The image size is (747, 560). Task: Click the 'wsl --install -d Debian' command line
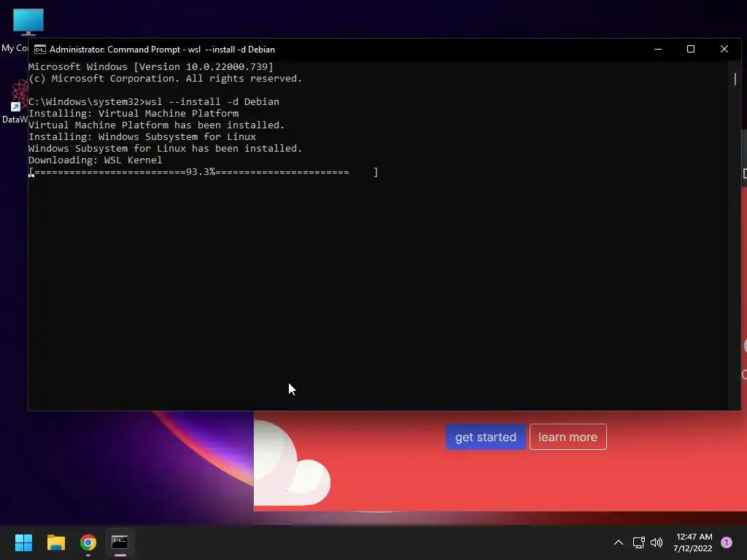(x=154, y=102)
